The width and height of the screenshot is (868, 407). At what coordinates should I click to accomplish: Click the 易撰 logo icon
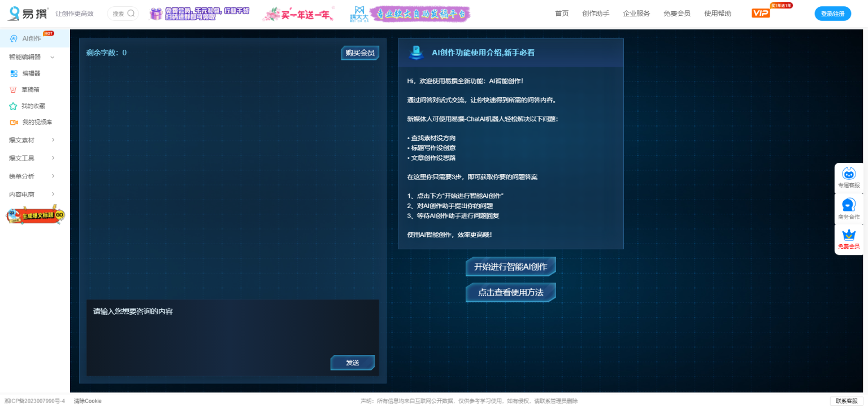pyautogui.click(x=14, y=14)
